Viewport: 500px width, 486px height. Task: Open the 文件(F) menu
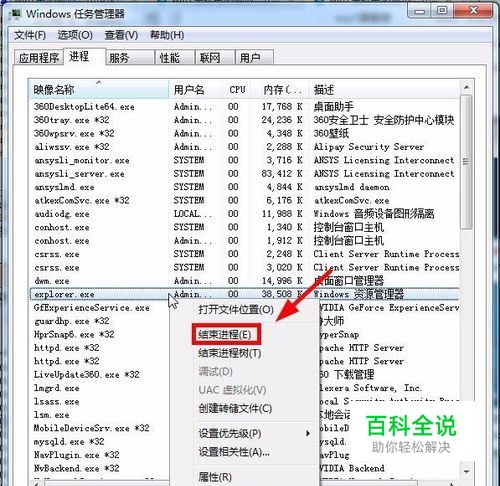point(30,35)
